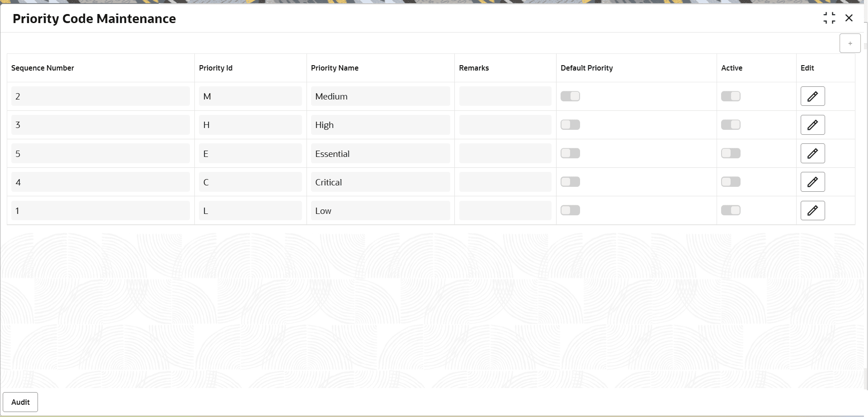Image resolution: width=868 pixels, height=417 pixels.
Task: Toggle Default Priority for the Medium row
Action: pos(570,96)
